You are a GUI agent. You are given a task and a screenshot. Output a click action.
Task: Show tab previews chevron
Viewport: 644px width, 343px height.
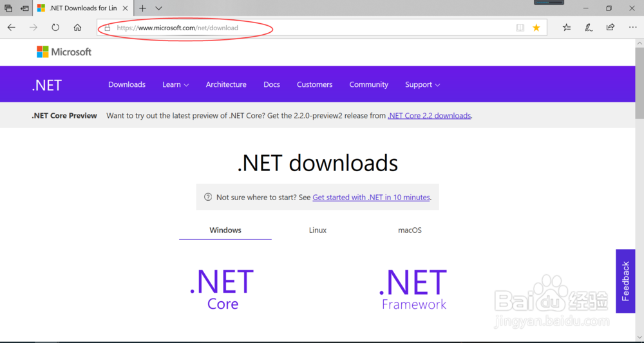point(159,8)
